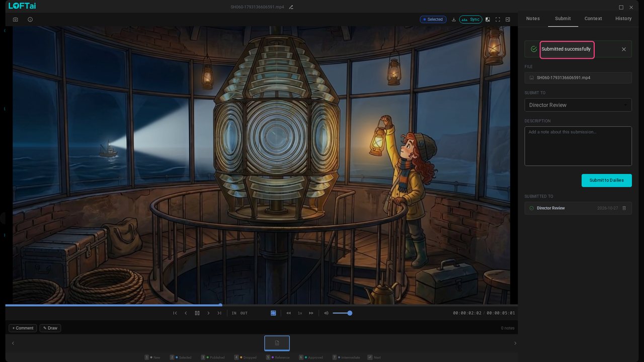Seek on the video progress bar
644x362 pixels.
[261, 305]
